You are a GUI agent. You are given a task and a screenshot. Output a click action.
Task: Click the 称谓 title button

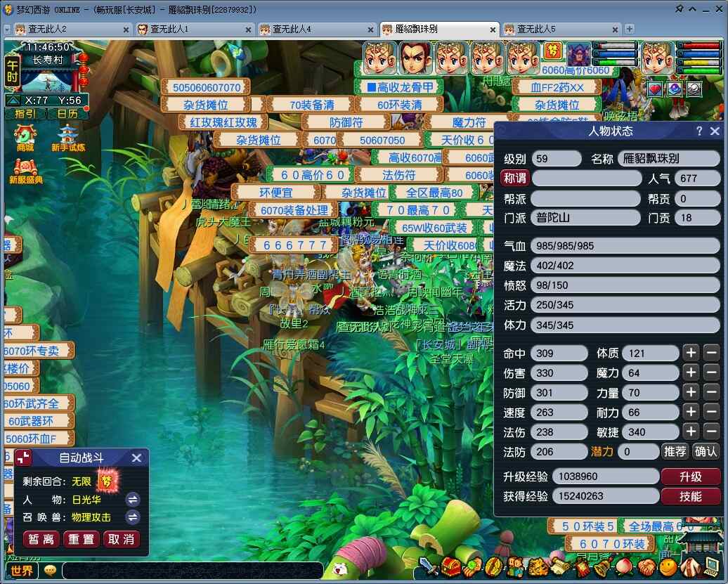(515, 178)
